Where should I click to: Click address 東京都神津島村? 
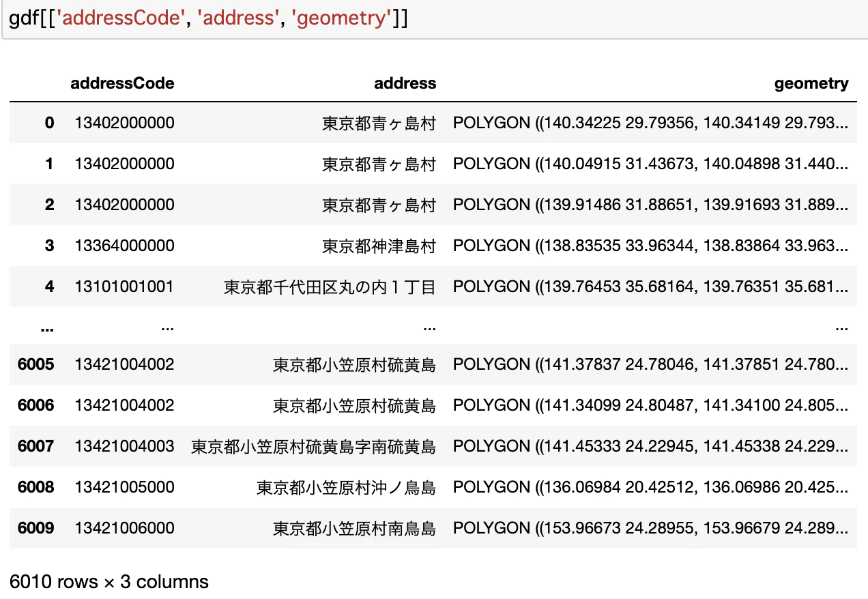click(379, 246)
